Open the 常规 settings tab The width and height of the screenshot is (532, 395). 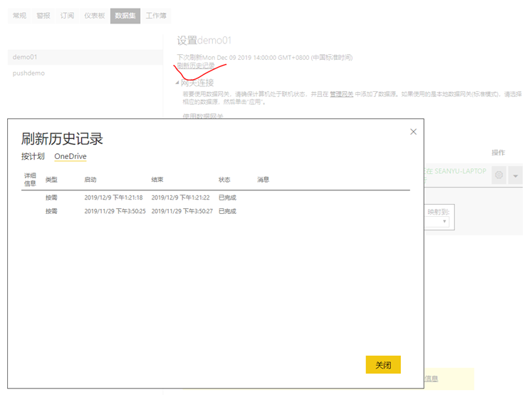(19, 16)
